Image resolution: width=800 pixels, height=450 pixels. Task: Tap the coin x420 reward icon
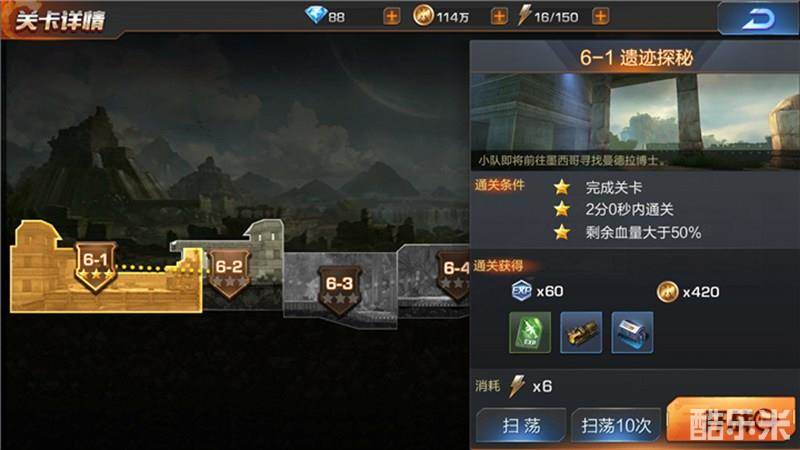tap(667, 291)
